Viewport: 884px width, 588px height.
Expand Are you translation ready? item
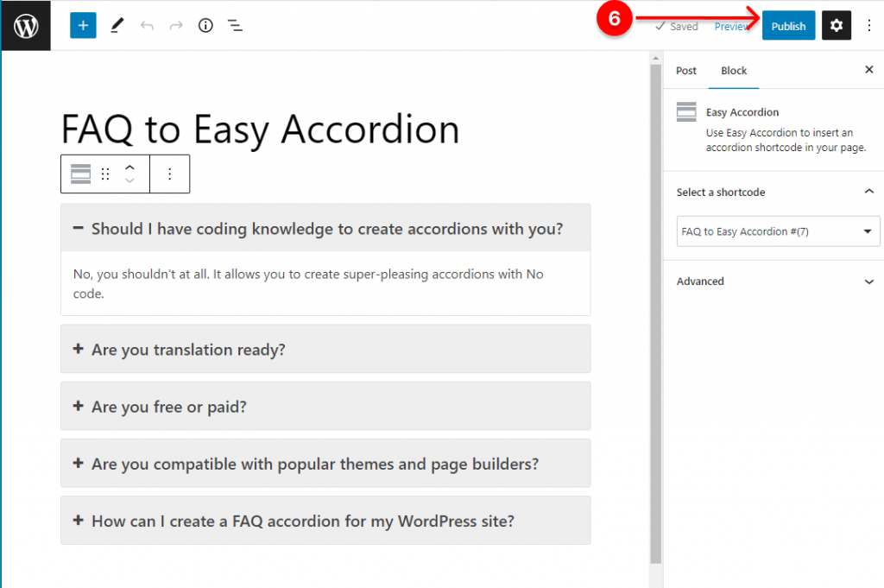325,349
